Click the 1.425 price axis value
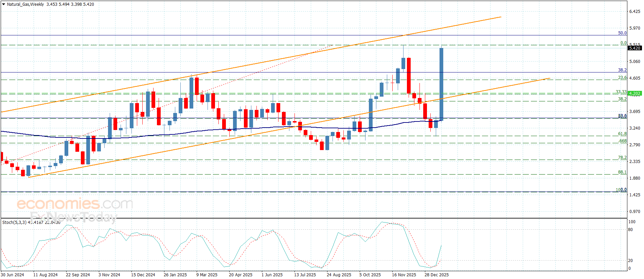The height and width of the screenshot is (279, 644). (x=635, y=195)
